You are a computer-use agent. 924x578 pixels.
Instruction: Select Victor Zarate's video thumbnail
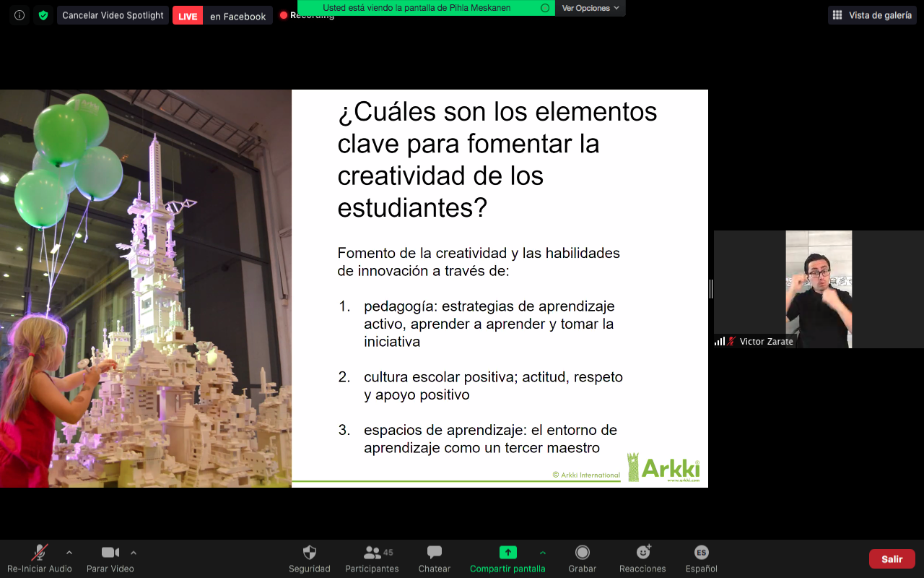(x=819, y=289)
